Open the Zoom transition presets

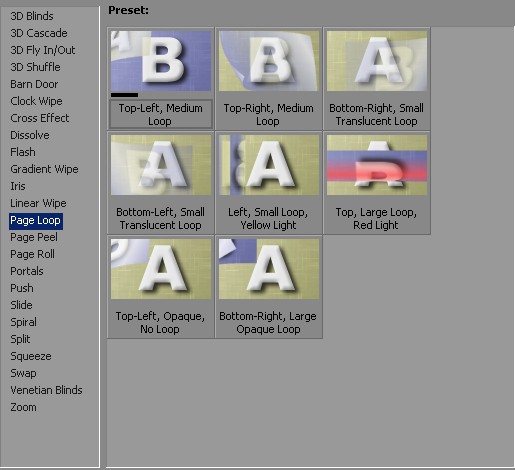[x=23, y=407]
